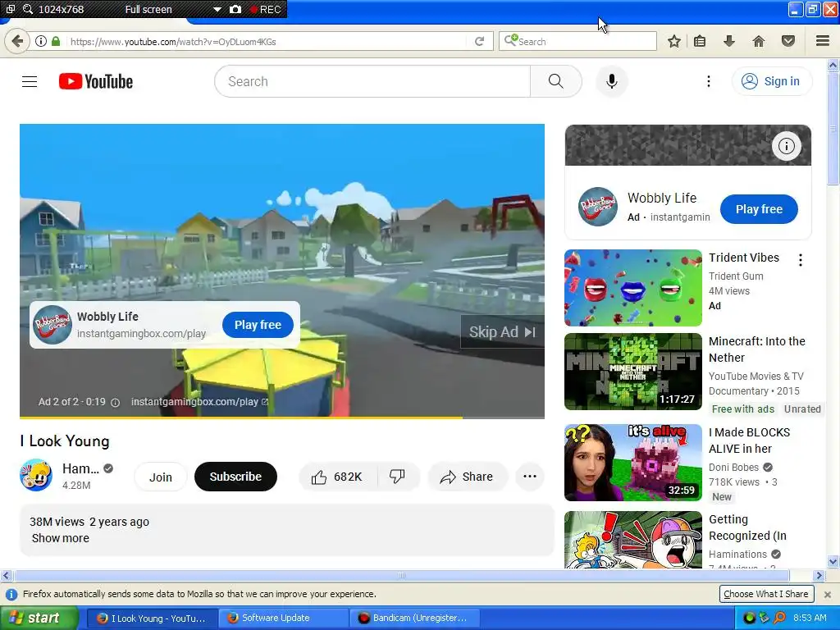Open the Windows start menu
Screen dimensions: 840x630
tap(39, 619)
